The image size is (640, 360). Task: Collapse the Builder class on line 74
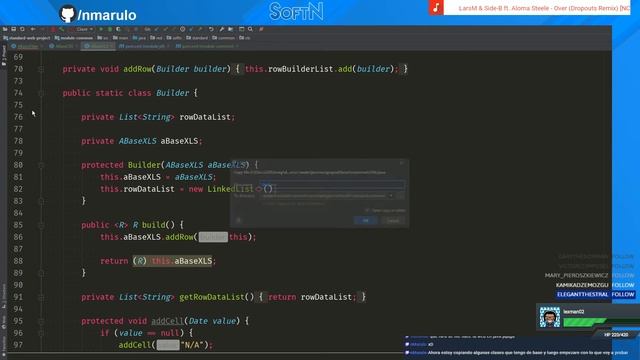point(41,93)
